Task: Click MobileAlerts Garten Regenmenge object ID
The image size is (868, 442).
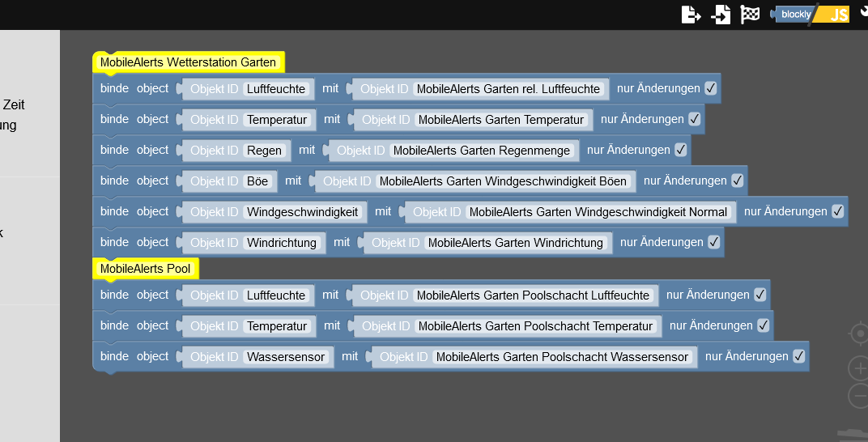Action: click(482, 151)
